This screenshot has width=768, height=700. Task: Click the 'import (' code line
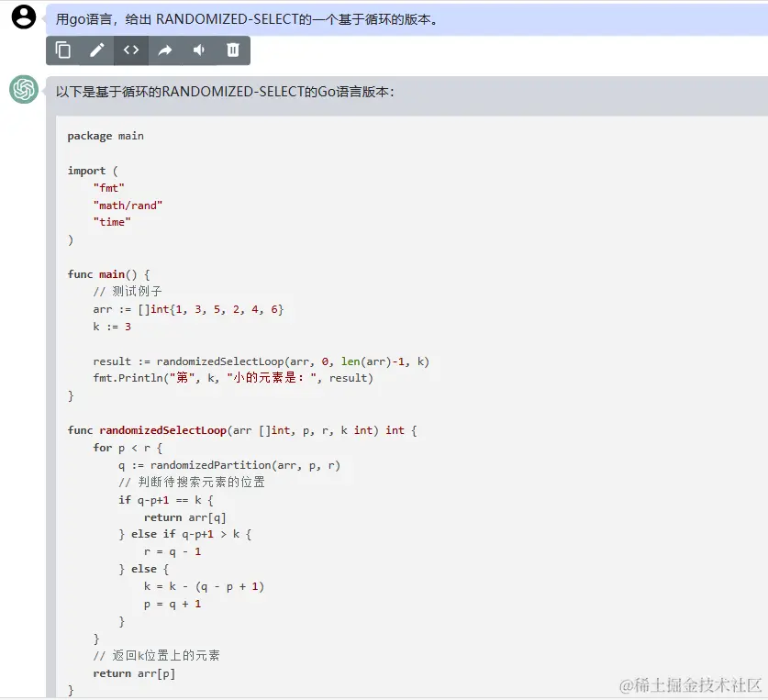[x=93, y=171]
